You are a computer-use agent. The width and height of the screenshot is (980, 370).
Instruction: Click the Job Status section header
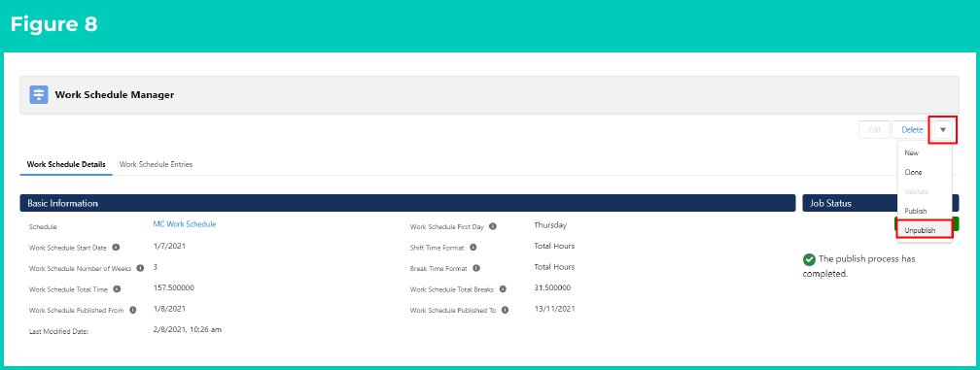(x=880, y=203)
